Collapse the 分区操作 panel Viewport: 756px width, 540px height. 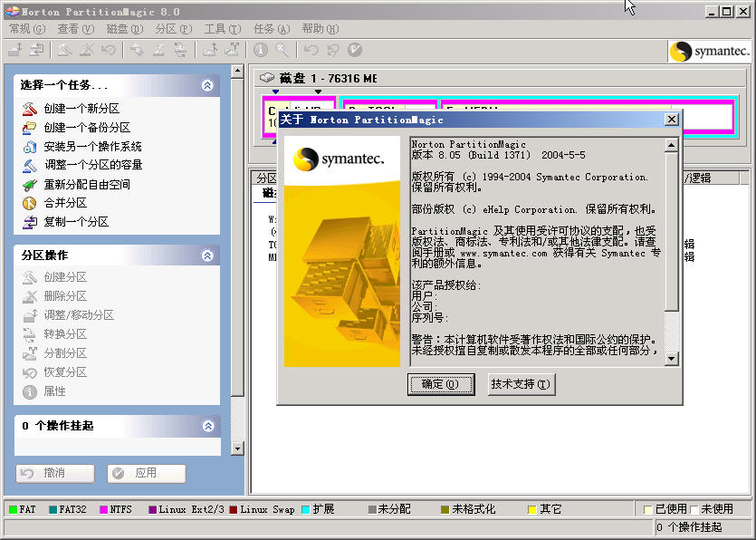[x=207, y=256]
